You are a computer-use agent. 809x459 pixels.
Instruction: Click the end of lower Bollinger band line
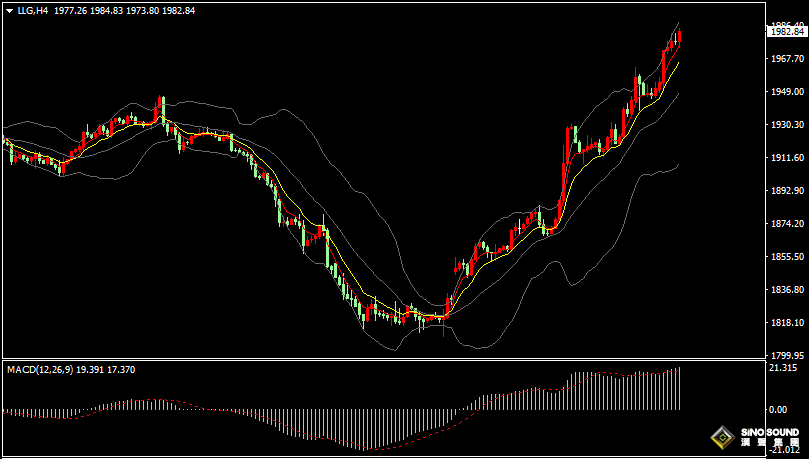click(679, 165)
